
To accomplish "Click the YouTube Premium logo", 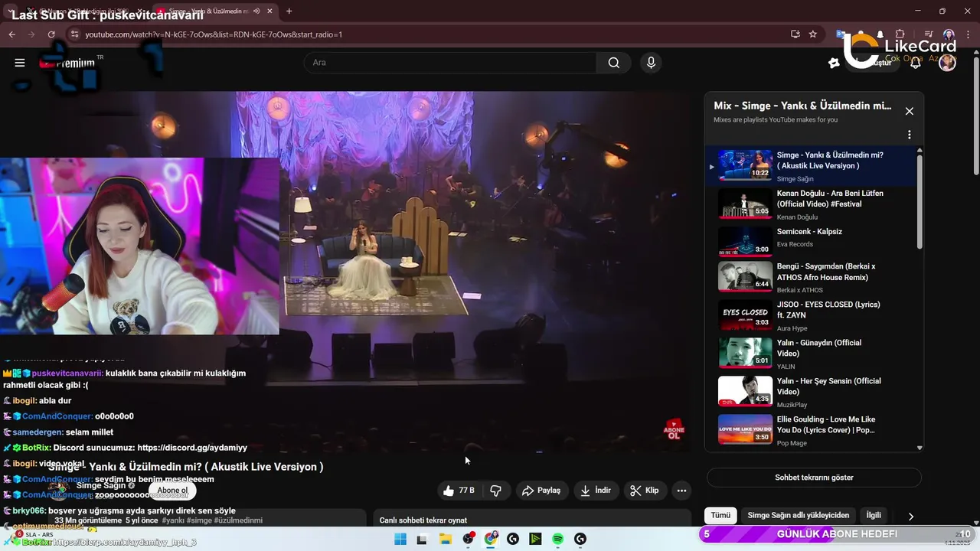I will [x=67, y=64].
